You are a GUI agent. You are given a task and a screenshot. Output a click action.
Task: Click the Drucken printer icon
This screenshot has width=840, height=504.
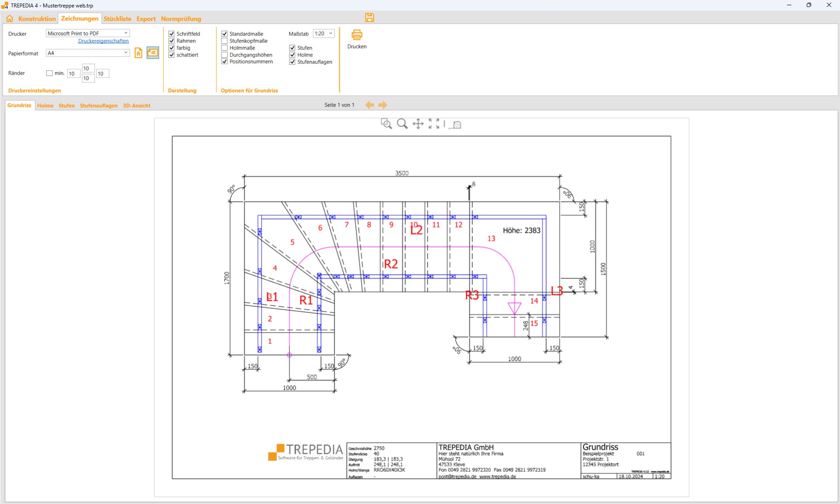click(x=357, y=35)
